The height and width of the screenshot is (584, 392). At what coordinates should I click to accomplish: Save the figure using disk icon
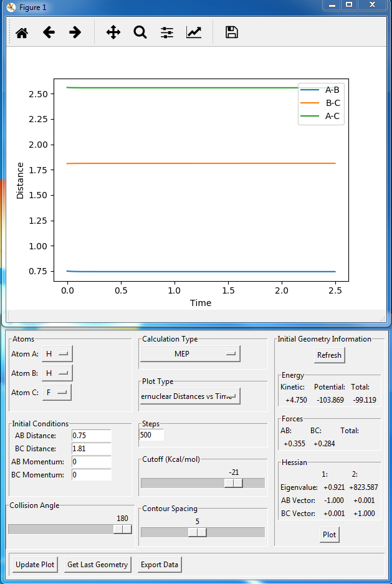pyautogui.click(x=232, y=32)
